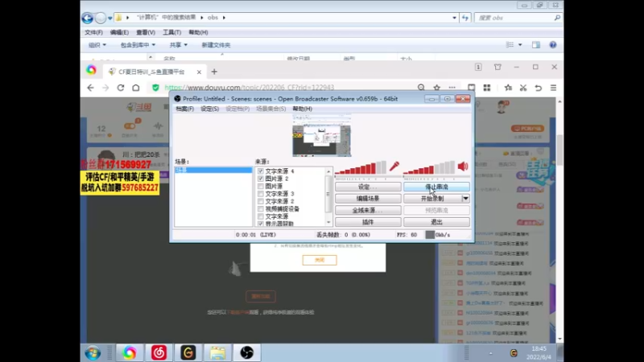The width and height of the screenshot is (644, 362).
Task: Open the colorful browser taskbar icon
Action: pos(130,352)
